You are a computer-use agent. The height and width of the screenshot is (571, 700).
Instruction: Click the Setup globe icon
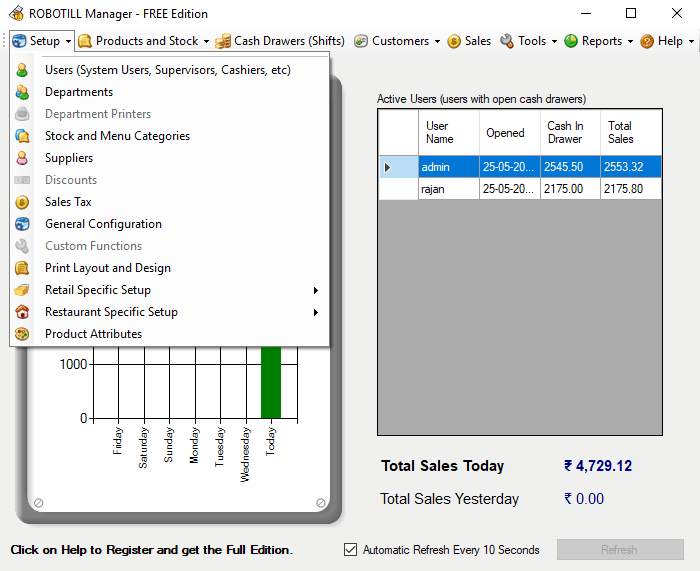point(19,41)
